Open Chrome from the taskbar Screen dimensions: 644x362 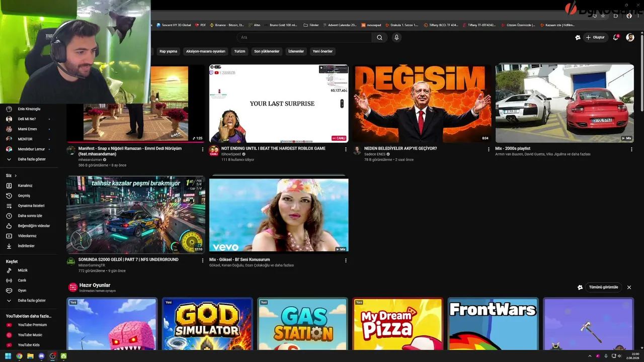pos(19,356)
